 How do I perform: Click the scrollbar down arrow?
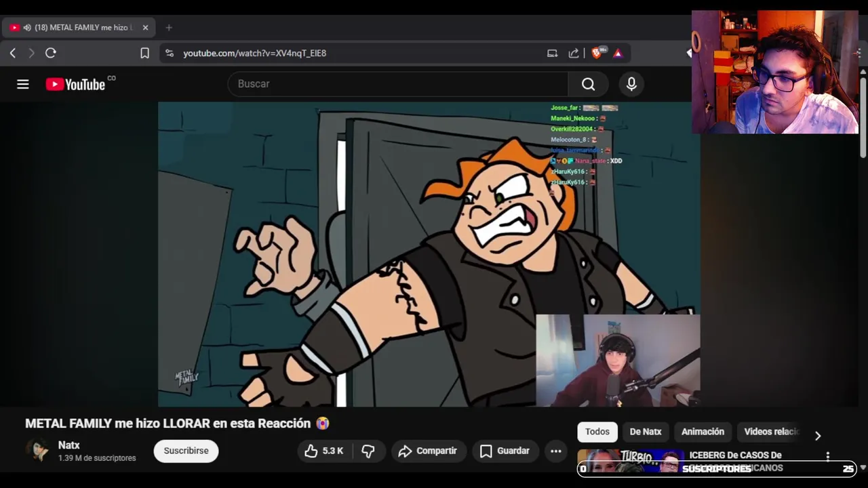pyautogui.click(x=863, y=468)
